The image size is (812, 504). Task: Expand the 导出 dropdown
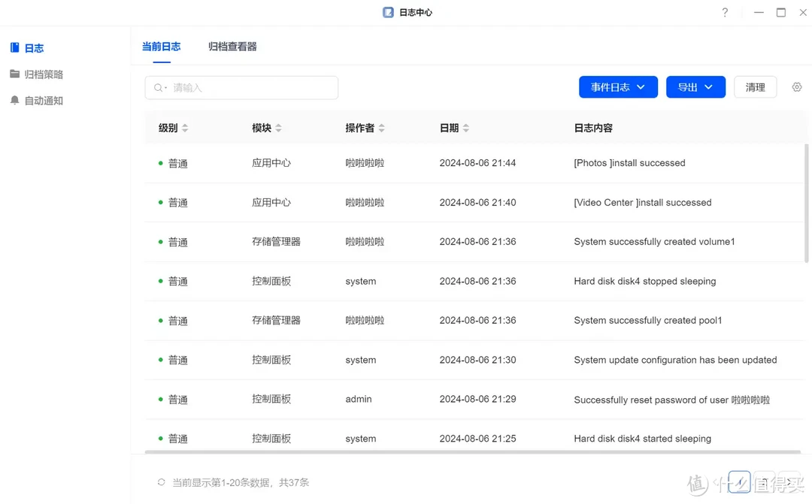coord(695,86)
